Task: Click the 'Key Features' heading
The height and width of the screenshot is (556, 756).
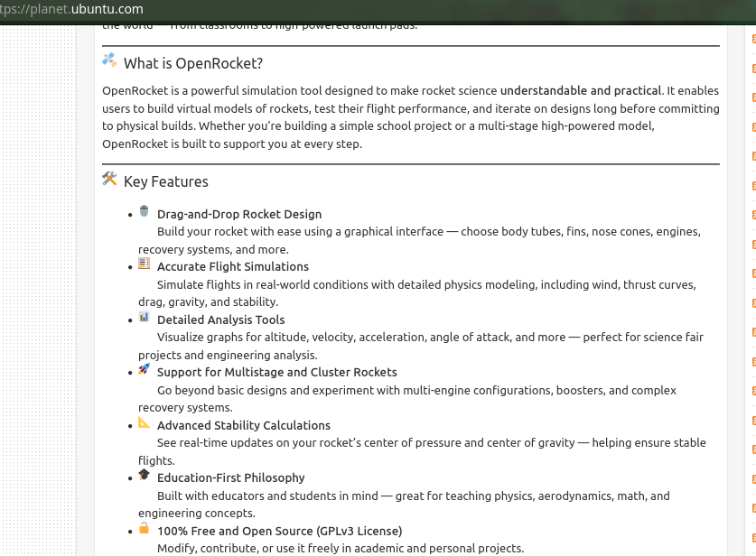Action: [x=166, y=181]
